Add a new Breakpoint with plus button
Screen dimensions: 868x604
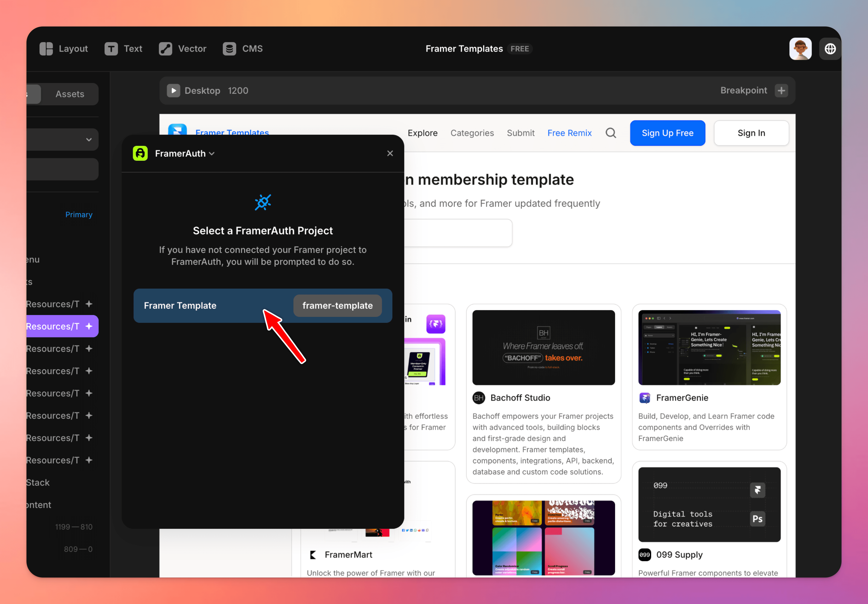tap(781, 91)
